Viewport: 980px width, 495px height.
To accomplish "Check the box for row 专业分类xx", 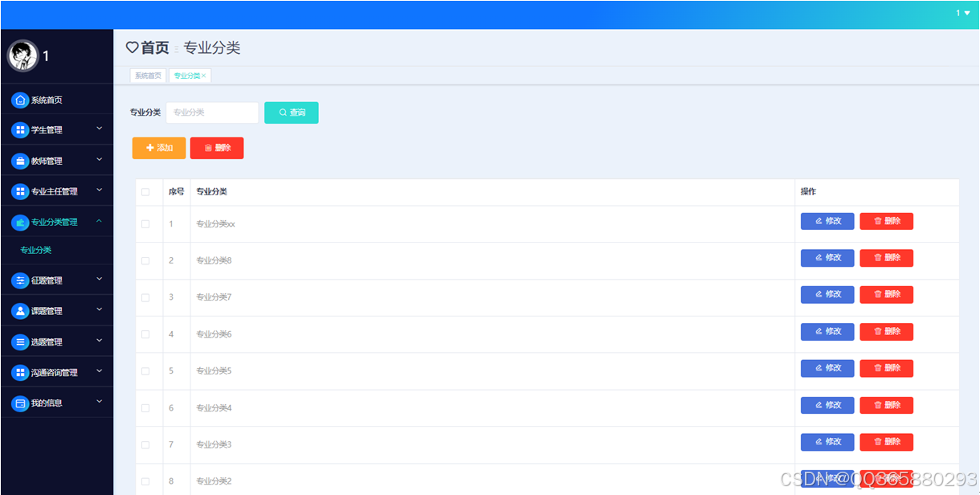I will pyautogui.click(x=145, y=224).
